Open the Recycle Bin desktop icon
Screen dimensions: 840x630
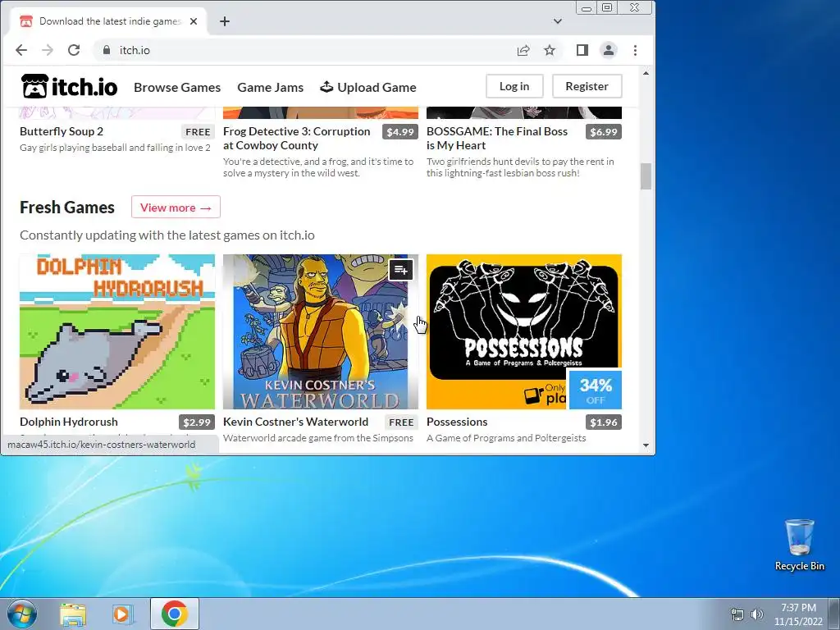pos(799,545)
